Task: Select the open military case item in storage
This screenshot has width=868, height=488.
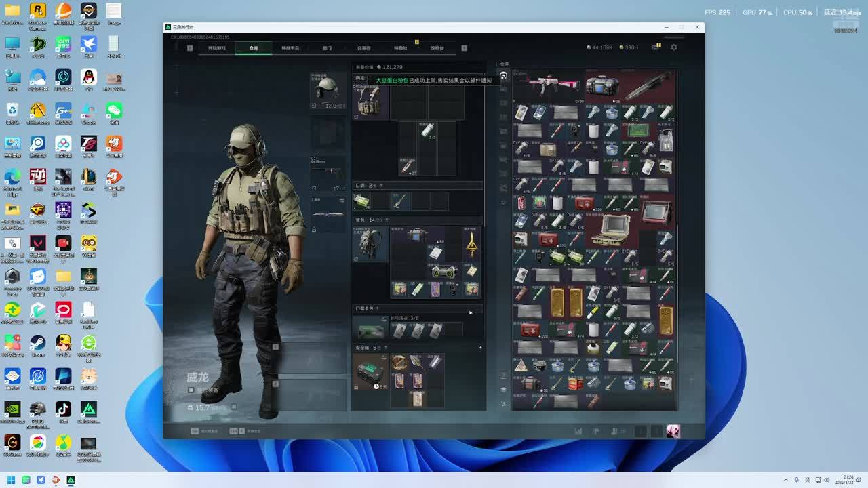Action: pyautogui.click(x=612, y=230)
